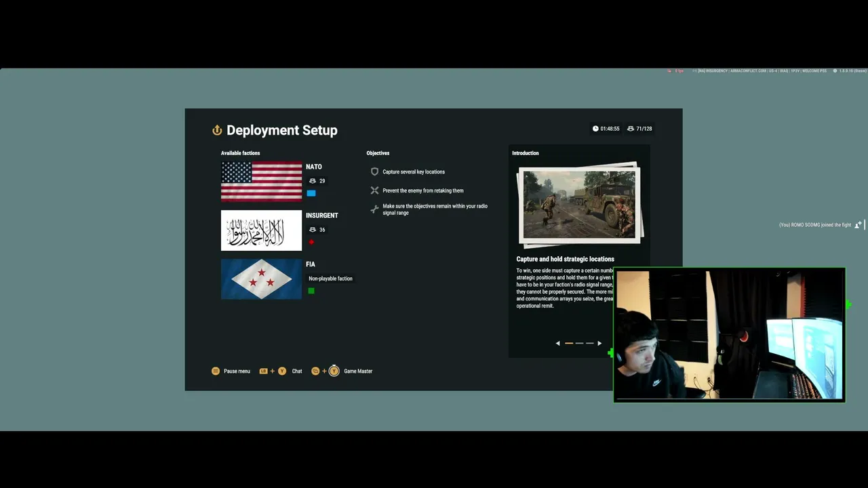Click the blue NATO color swatch
The height and width of the screenshot is (488, 868).
click(x=311, y=193)
